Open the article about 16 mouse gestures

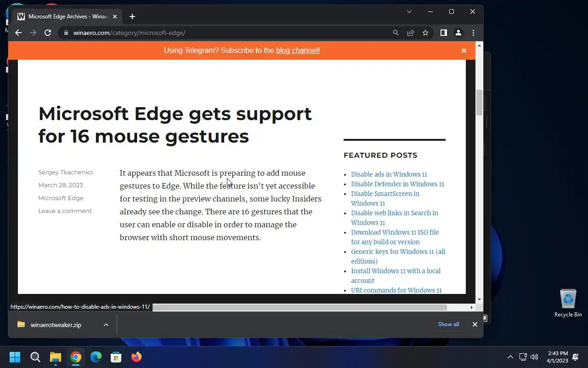[175, 125]
